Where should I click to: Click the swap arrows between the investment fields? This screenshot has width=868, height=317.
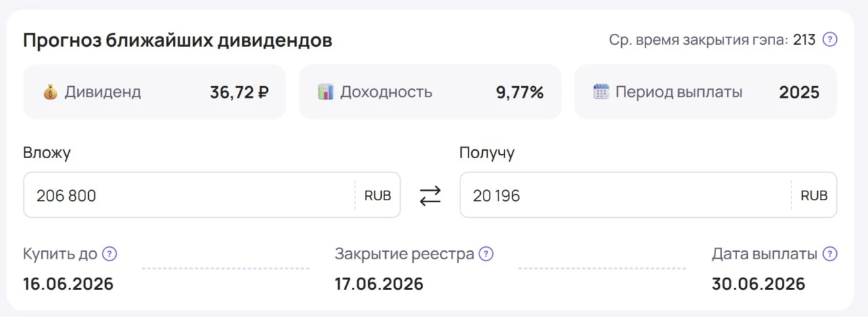(430, 195)
